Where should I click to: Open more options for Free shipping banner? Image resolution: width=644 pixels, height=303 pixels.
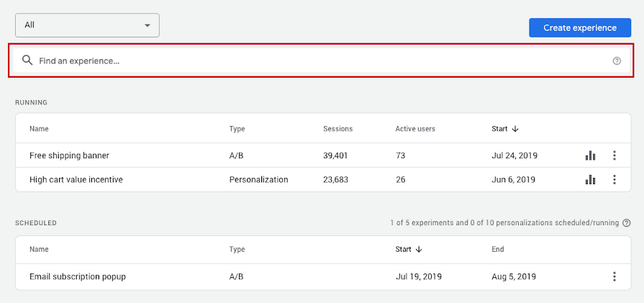point(614,155)
